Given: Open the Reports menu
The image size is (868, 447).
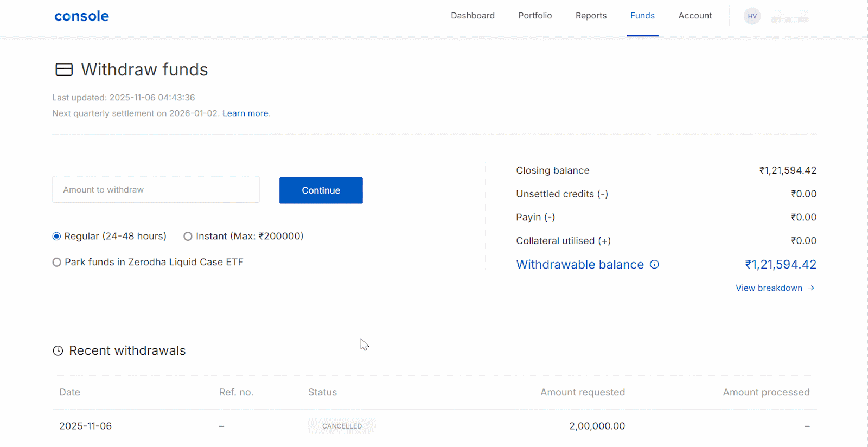Looking at the screenshot, I should [591, 16].
